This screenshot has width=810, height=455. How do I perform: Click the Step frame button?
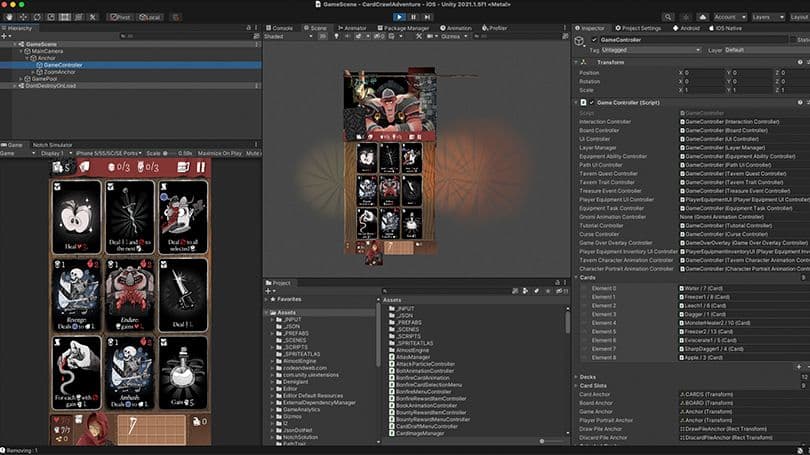[x=427, y=17]
